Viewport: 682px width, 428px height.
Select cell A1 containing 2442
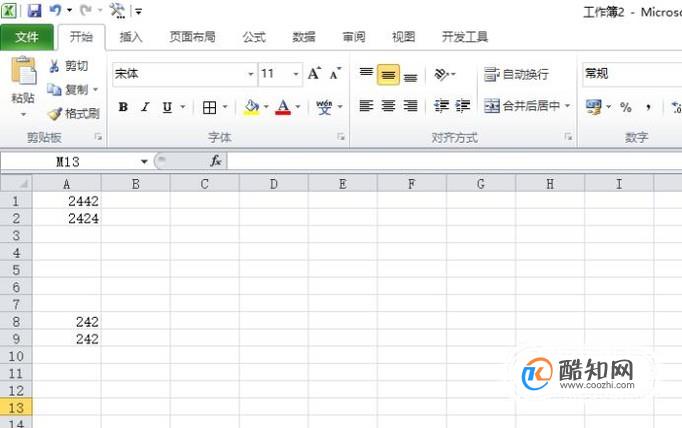(67, 201)
